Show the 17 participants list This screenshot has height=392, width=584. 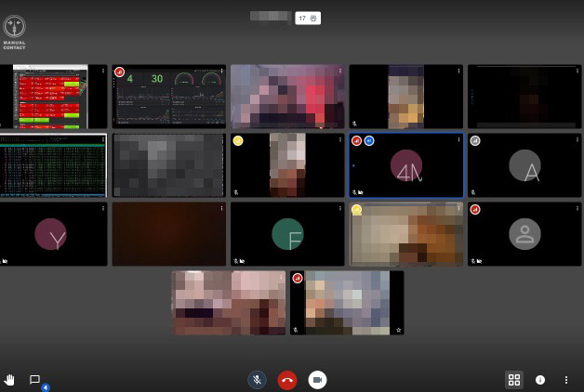(308, 18)
